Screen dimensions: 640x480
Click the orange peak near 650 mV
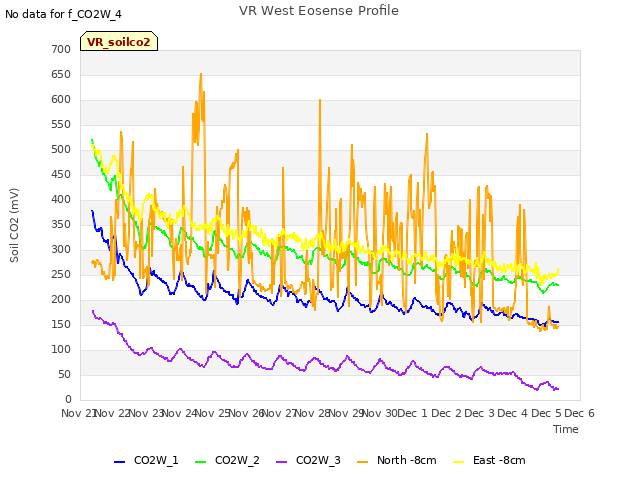(x=201, y=75)
